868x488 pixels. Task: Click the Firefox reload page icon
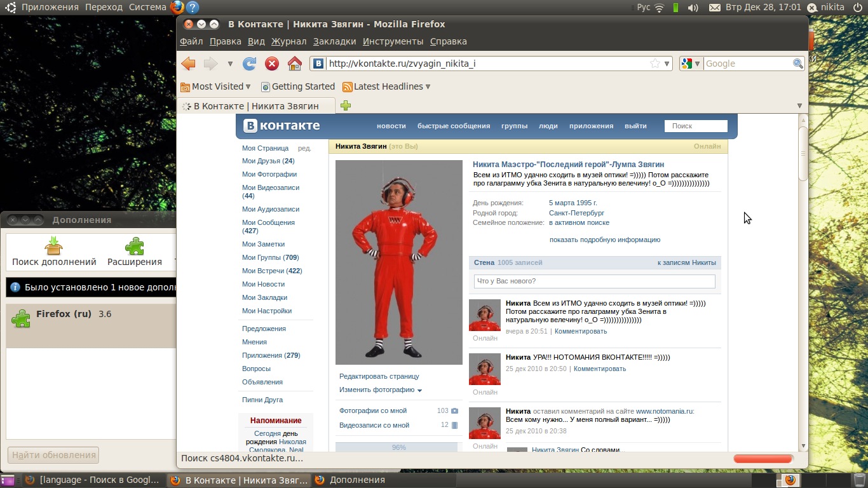[250, 64]
